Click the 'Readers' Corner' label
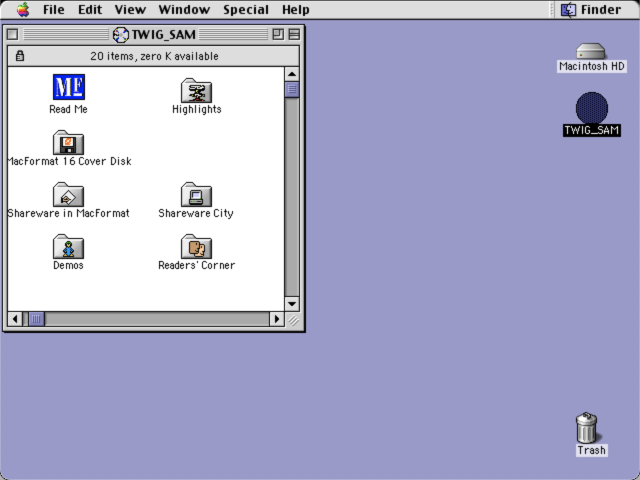The height and width of the screenshot is (480, 640). [x=196, y=265]
